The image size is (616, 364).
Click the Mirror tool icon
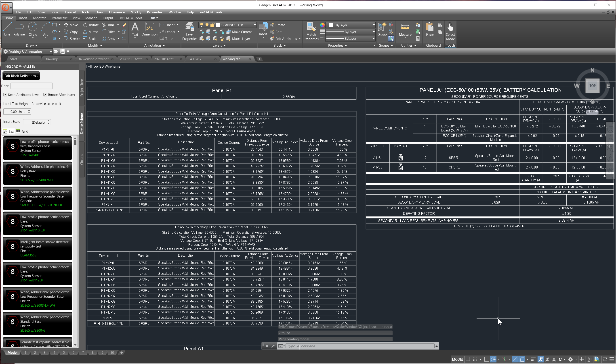pyautogui.click(x=85, y=32)
